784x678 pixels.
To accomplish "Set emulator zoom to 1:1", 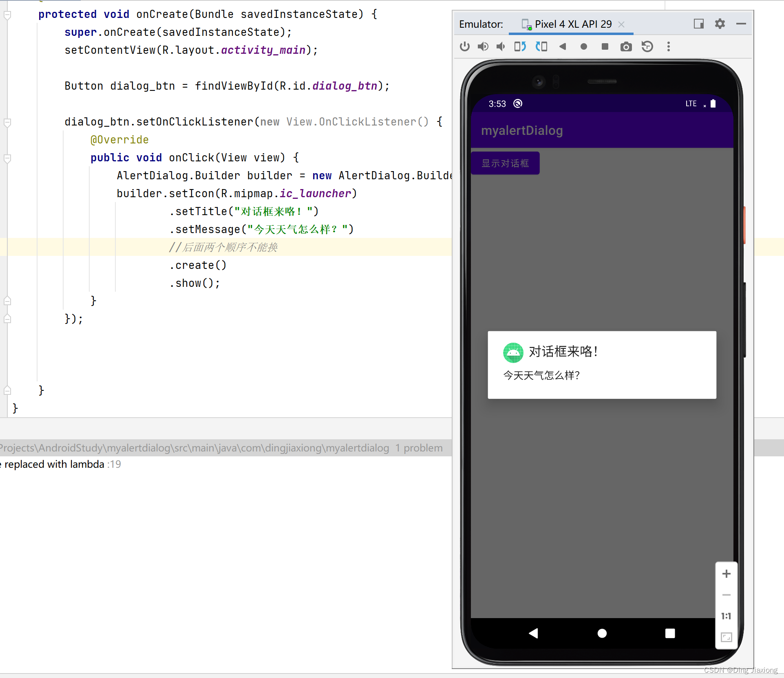I will (x=727, y=616).
